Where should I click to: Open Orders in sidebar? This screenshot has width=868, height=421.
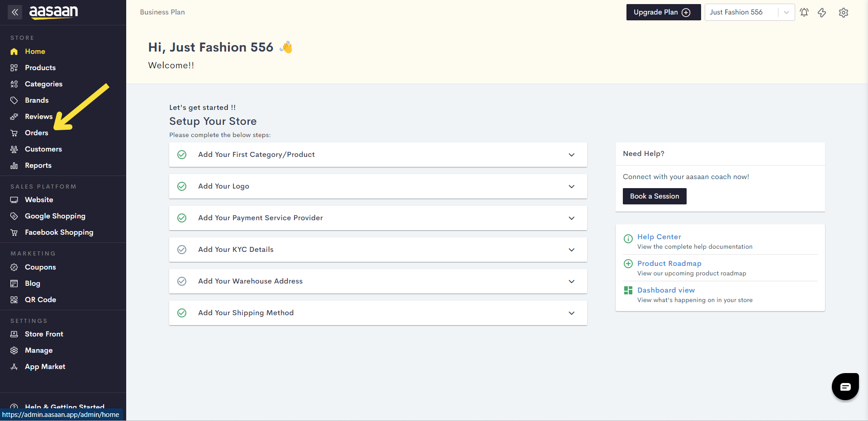coord(37,133)
